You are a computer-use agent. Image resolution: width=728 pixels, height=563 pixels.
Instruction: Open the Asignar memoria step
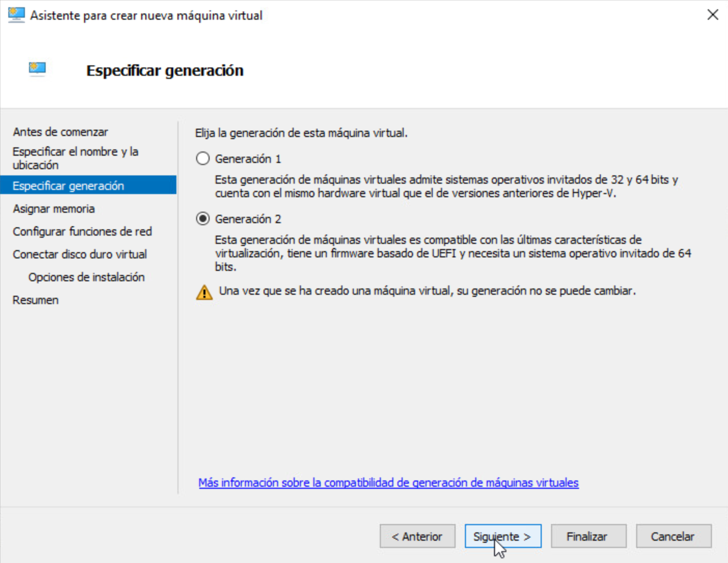(53, 208)
